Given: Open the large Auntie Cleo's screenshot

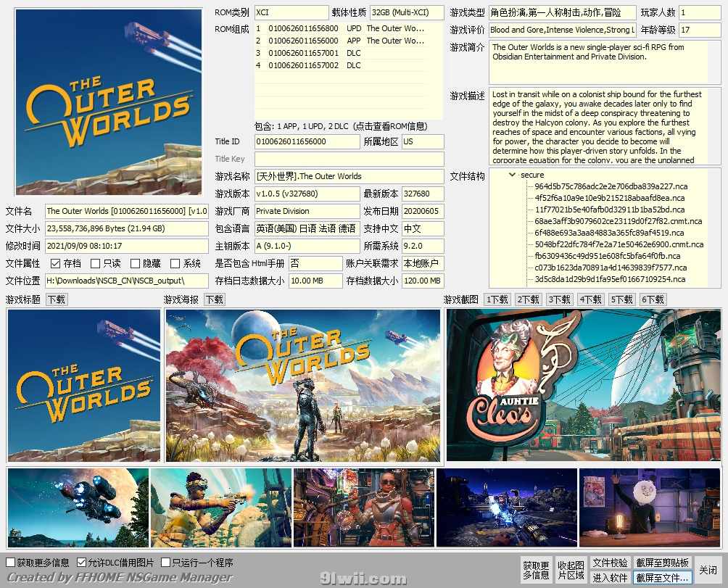Looking at the screenshot, I should [x=584, y=385].
